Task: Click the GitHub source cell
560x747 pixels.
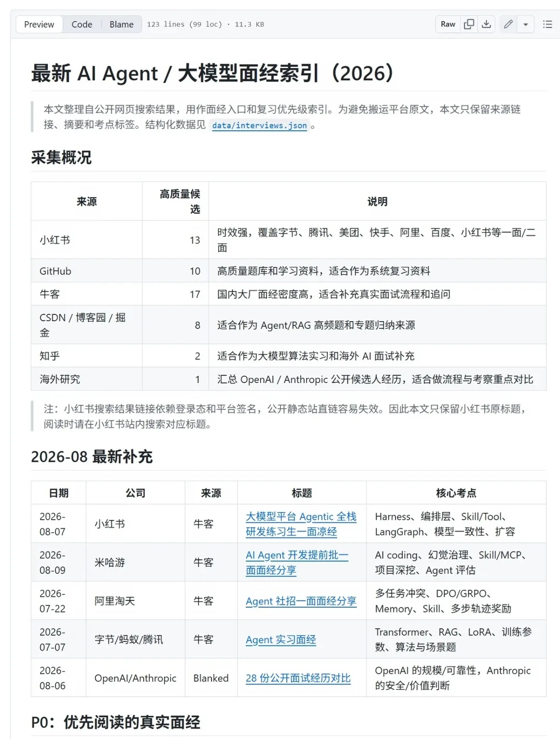Action: 87,271
